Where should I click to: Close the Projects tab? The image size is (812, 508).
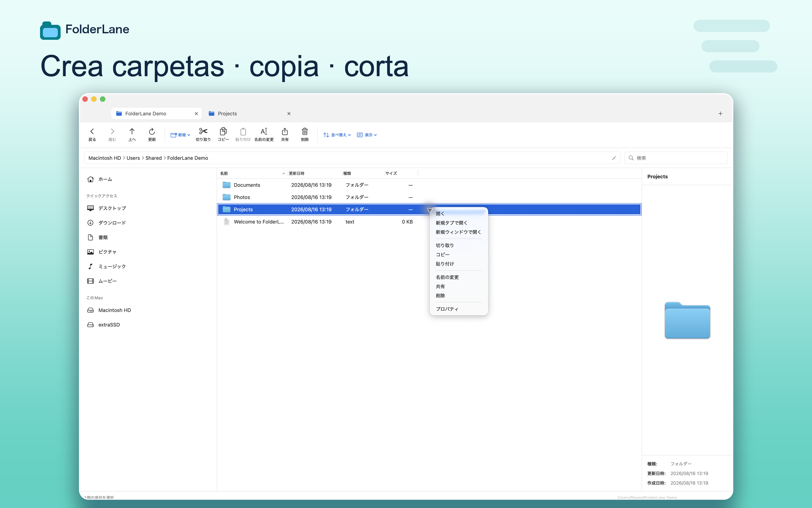coord(289,113)
